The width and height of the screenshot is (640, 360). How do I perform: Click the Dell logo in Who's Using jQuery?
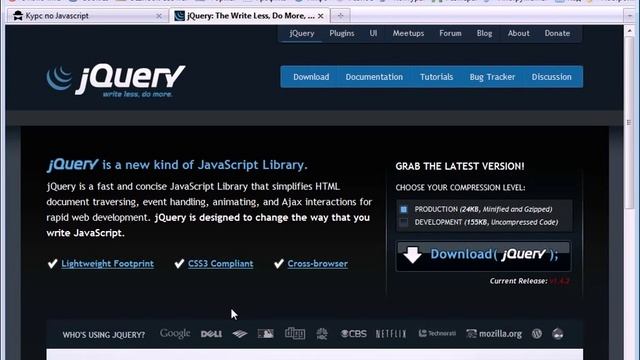coord(211,334)
